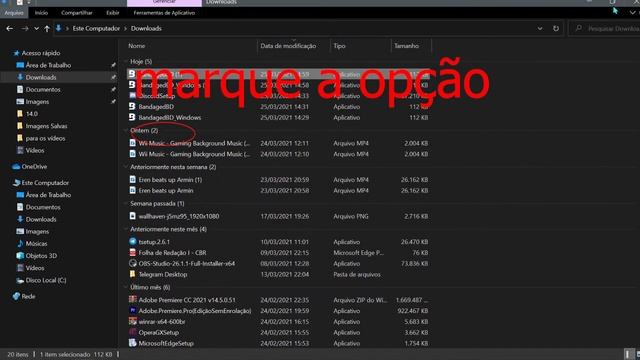640x360 pixels.
Task: Click Downloads in the address path
Action: pyautogui.click(x=146, y=29)
